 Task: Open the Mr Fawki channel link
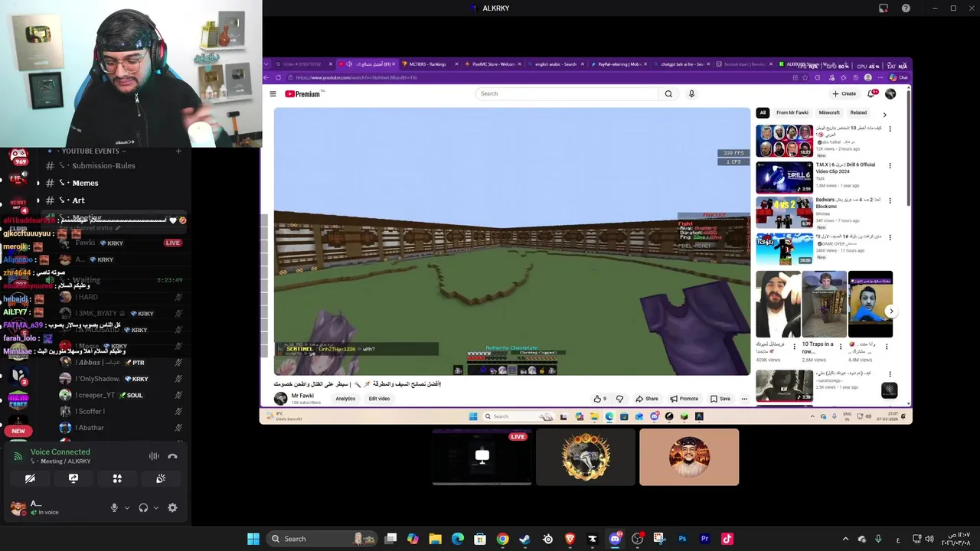point(302,396)
